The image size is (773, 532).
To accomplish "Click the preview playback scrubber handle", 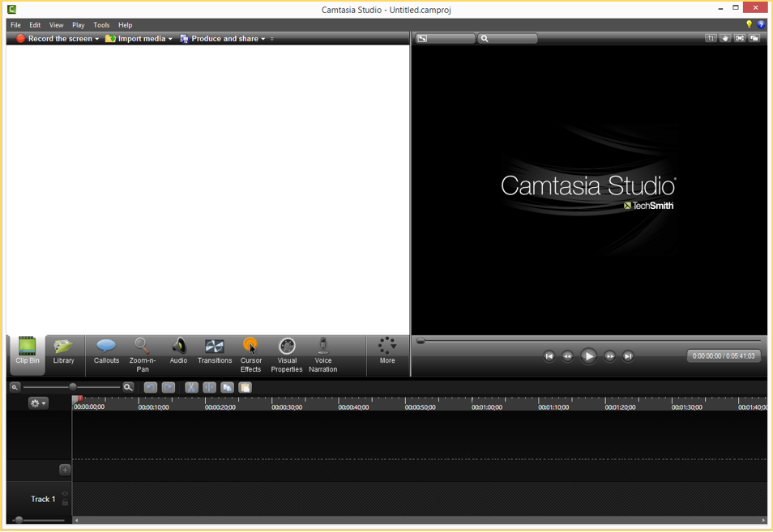I will click(x=421, y=341).
